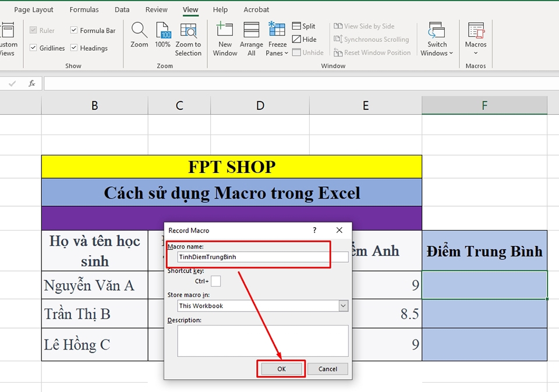This screenshot has width=559, height=392.
Task: Close the Record Macro dialog
Action: [339, 230]
